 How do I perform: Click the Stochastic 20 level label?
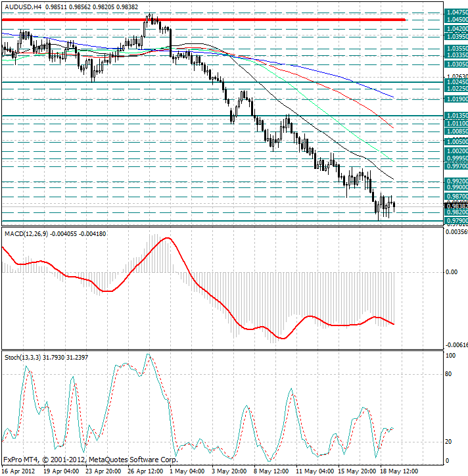coord(448,442)
